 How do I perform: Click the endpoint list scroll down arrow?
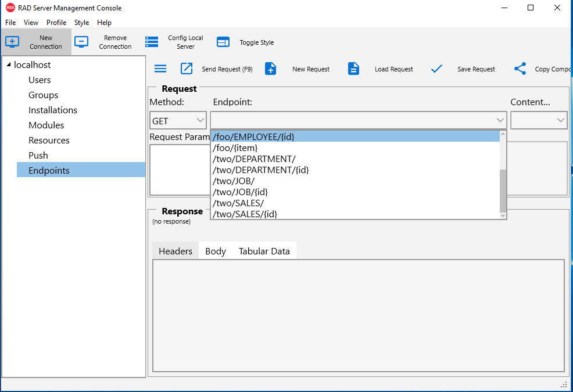pyautogui.click(x=503, y=215)
